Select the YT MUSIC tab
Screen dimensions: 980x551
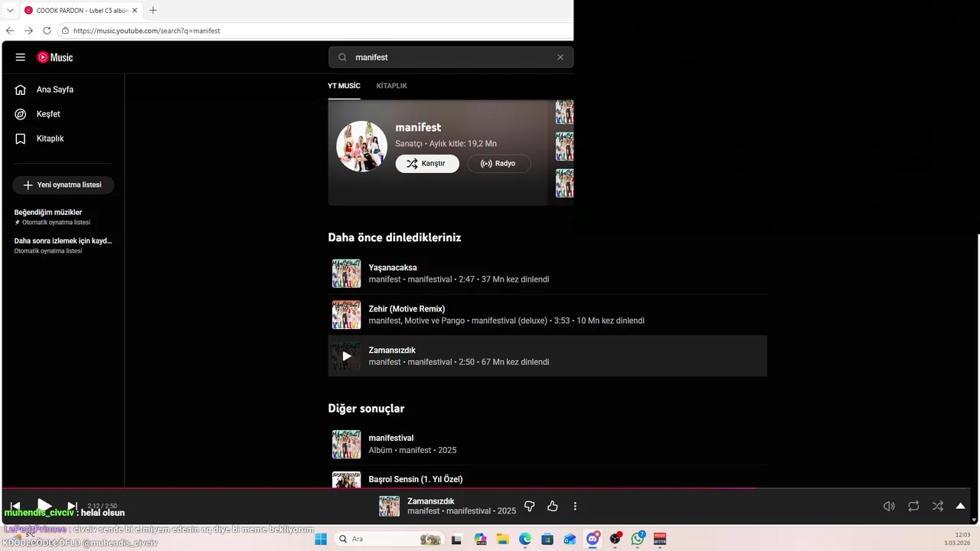[x=344, y=86]
